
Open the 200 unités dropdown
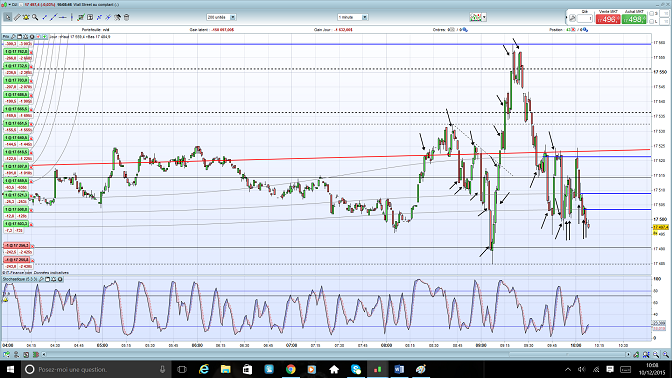pos(221,17)
